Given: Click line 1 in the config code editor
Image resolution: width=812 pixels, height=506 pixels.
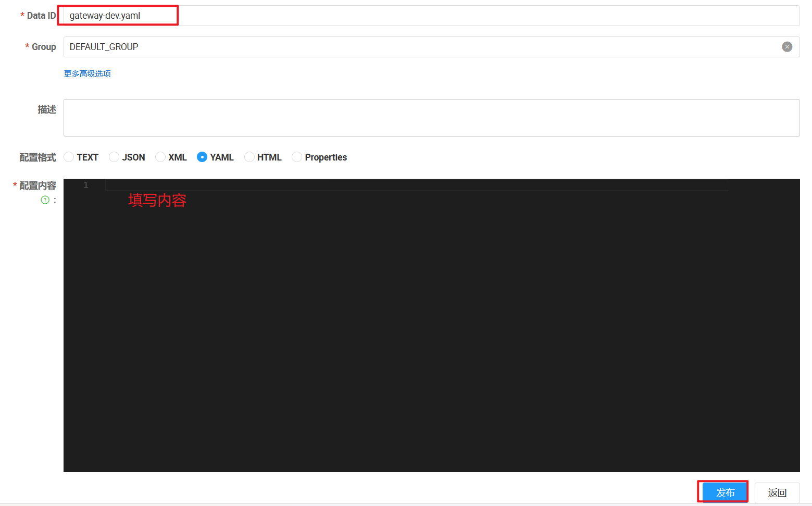Looking at the screenshot, I should tap(417, 185).
